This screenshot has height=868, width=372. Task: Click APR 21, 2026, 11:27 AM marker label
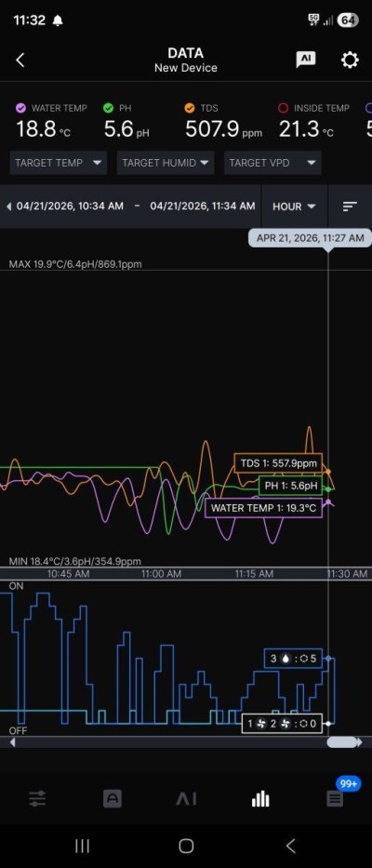coord(310,238)
